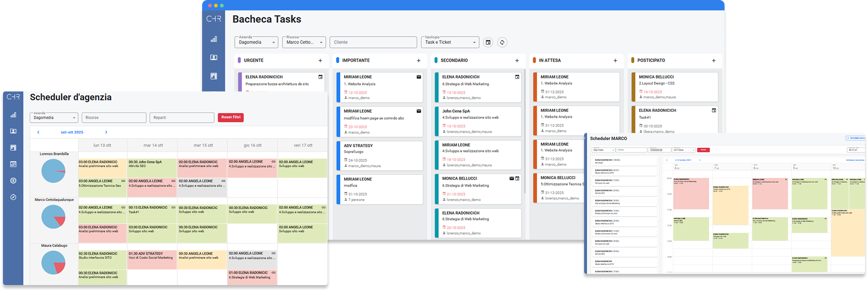Select 'ven 17 ott' column header
The image size is (868, 291).
(x=303, y=145)
